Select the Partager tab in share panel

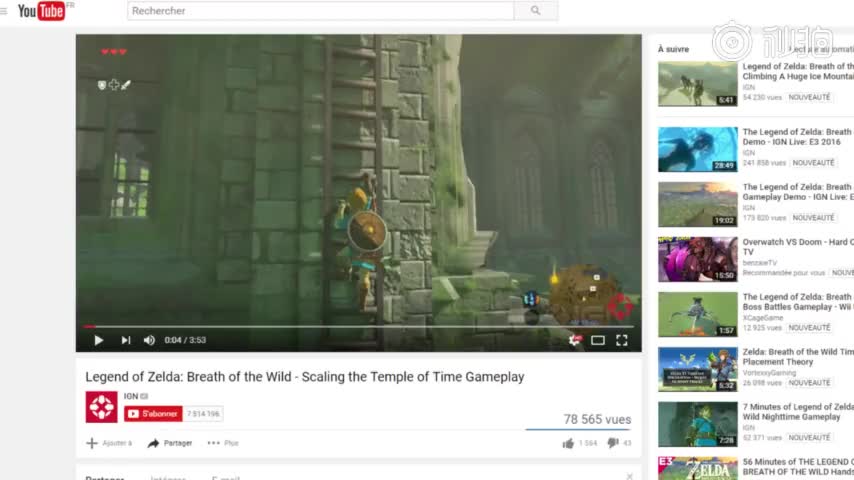105,477
